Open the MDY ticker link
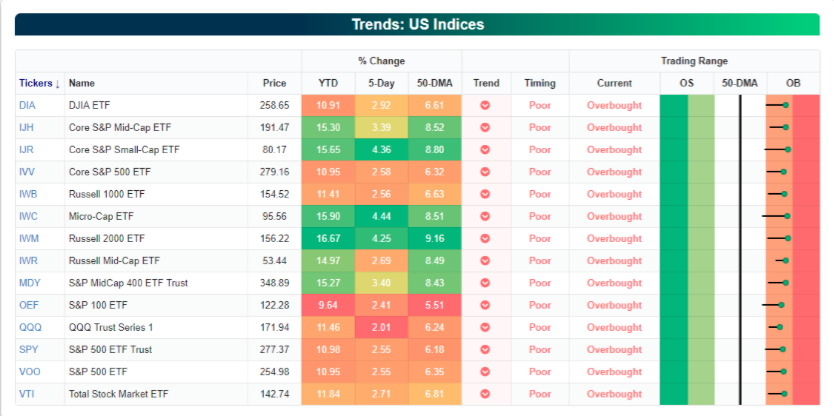The image size is (834, 416). 29,283
